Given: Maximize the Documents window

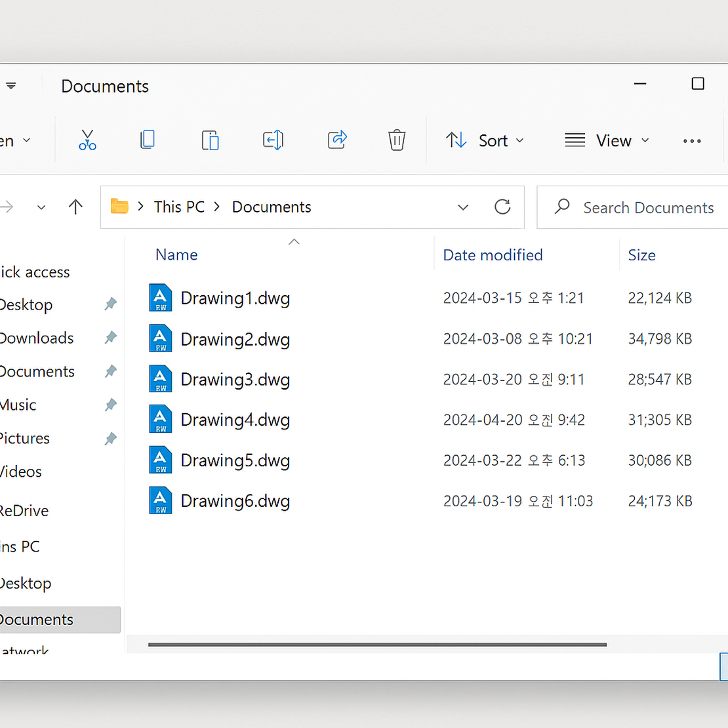Looking at the screenshot, I should coord(698,83).
